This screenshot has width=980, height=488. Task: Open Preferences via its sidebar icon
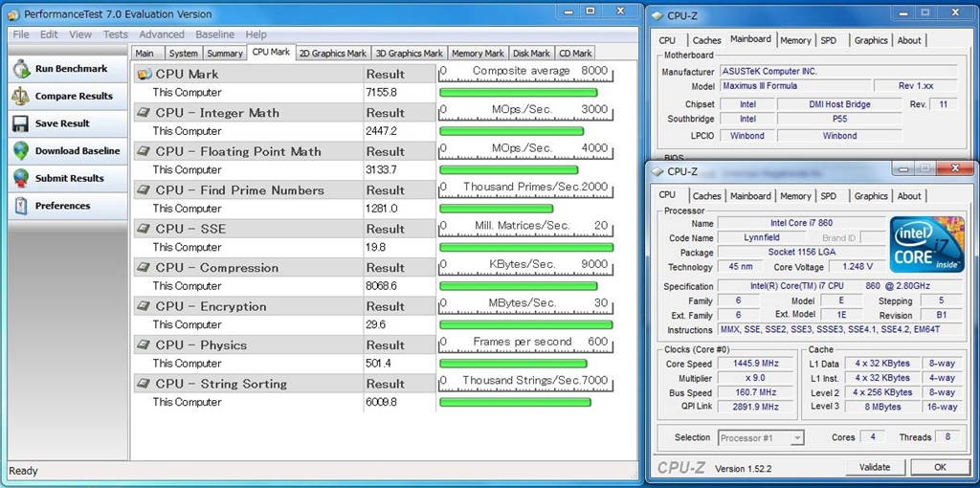[20, 206]
